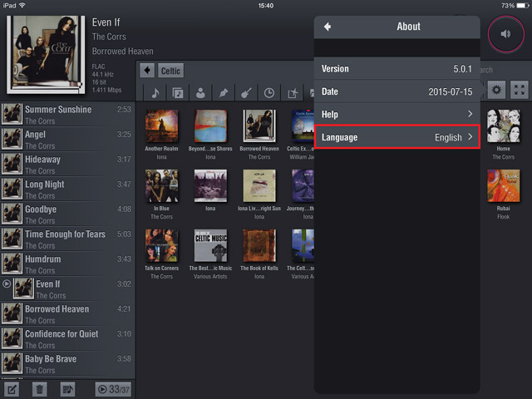This screenshot has width=532, height=399.
Task: Click the volume speaker icon
Action: [505, 34]
